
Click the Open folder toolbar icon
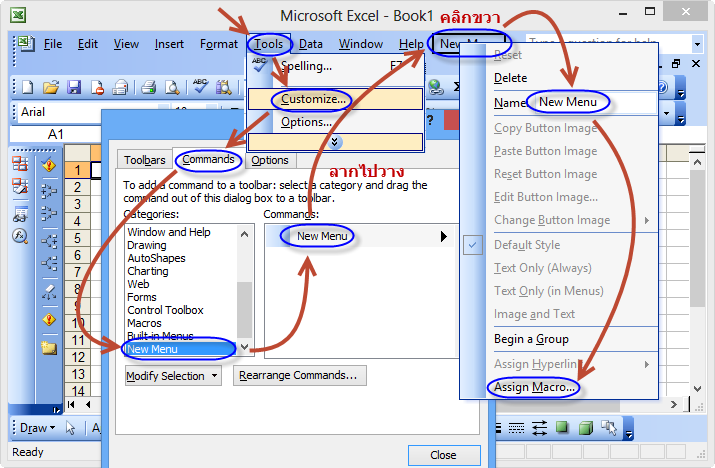pyautogui.click(x=48, y=87)
